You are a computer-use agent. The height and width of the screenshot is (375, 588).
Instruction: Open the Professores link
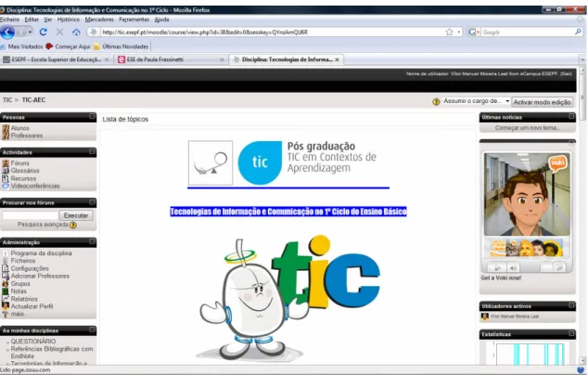coord(27,136)
